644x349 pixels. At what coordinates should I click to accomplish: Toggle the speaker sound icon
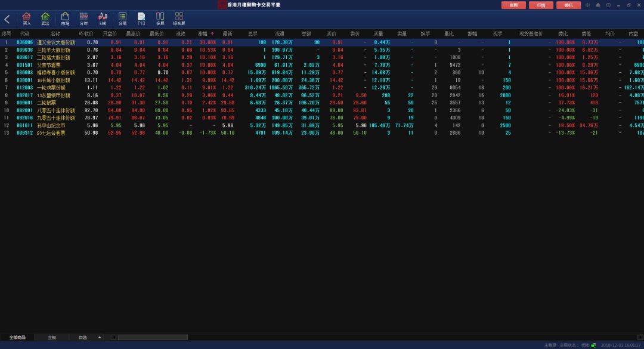pos(587,5)
